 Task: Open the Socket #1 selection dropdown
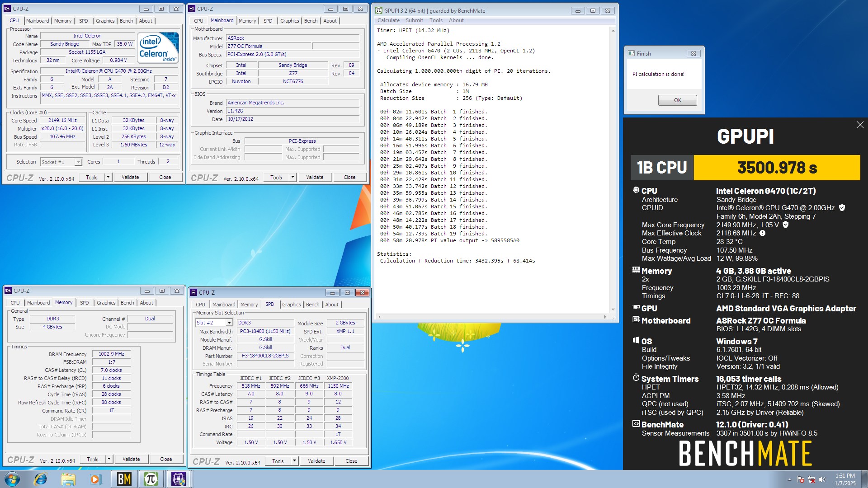point(78,162)
